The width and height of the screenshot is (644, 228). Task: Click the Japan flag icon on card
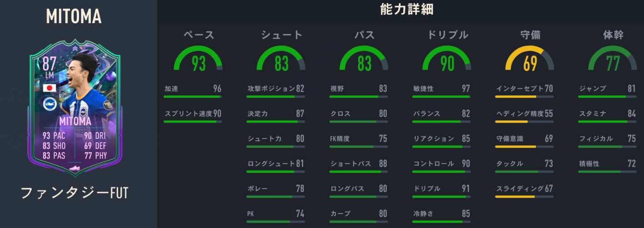[49, 88]
